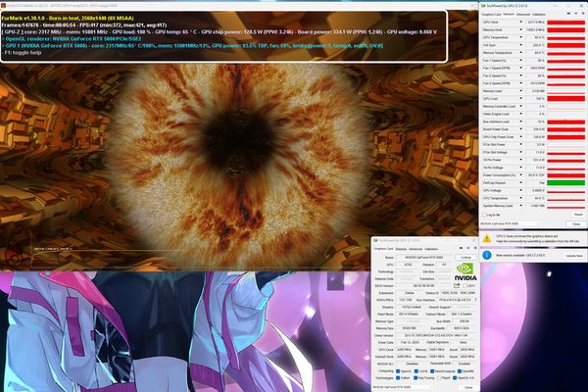Toggle the CUDA checkbox
The height and width of the screenshot is (392, 588).
pyautogui.click(x=416, y=371)
